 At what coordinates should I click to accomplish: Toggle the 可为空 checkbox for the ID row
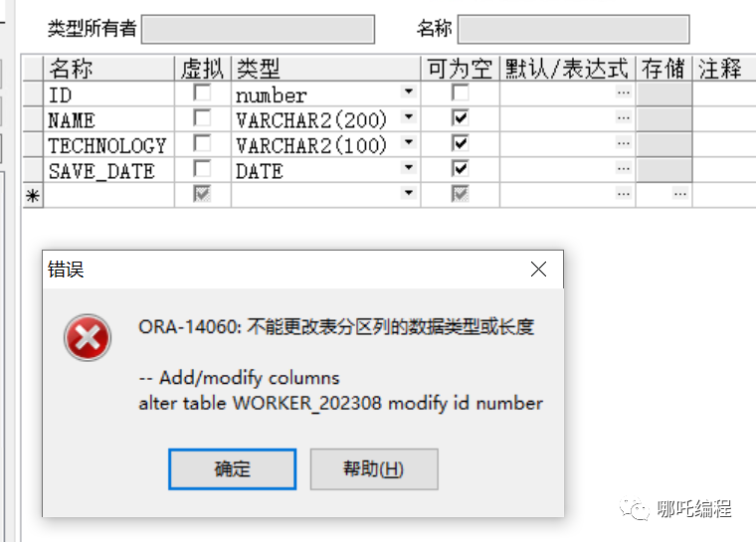[x=461, y=92]
